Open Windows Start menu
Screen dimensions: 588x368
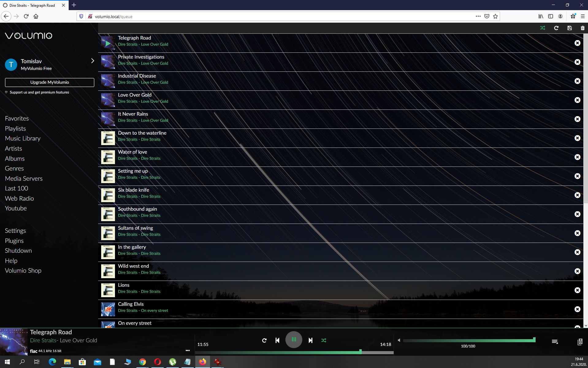click(7, 362)
